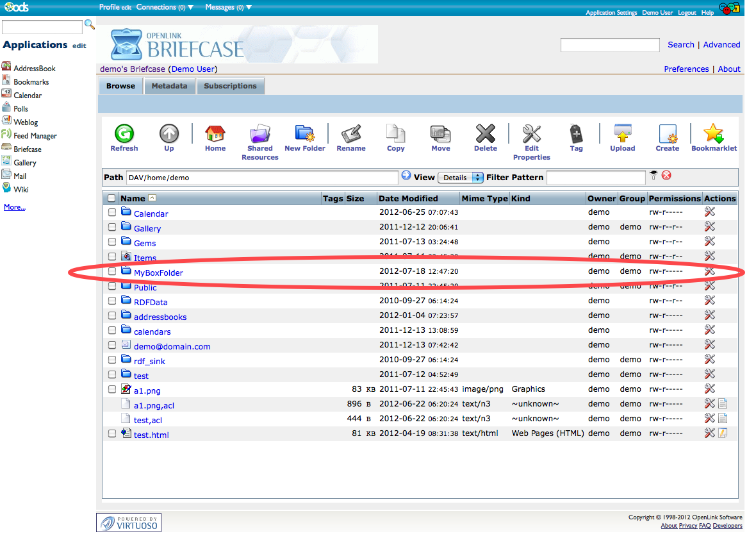Open the Advanced search link

(721, 45)
